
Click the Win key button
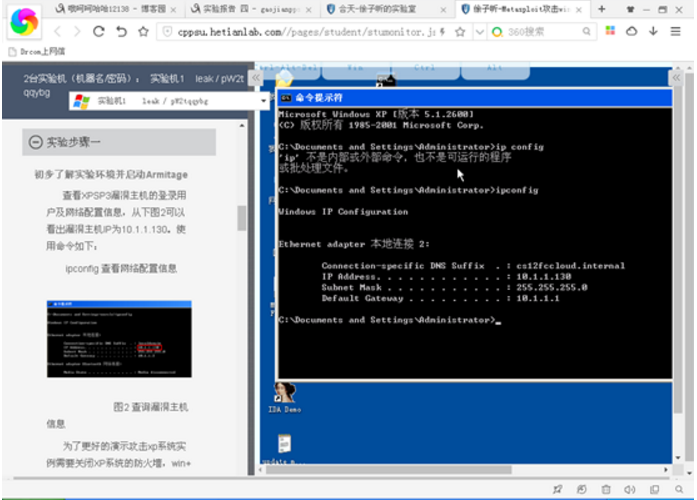point(356,68)
